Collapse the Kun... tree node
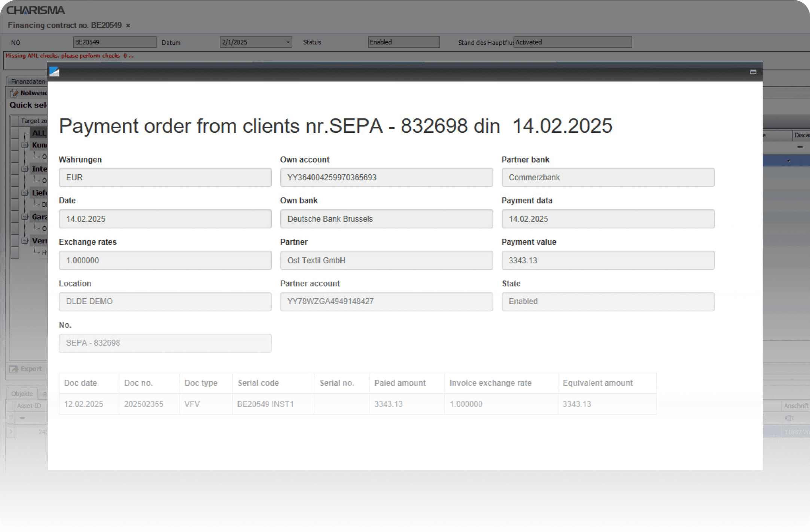This screenshot has width=810, height=532. [x=25, y=145]
